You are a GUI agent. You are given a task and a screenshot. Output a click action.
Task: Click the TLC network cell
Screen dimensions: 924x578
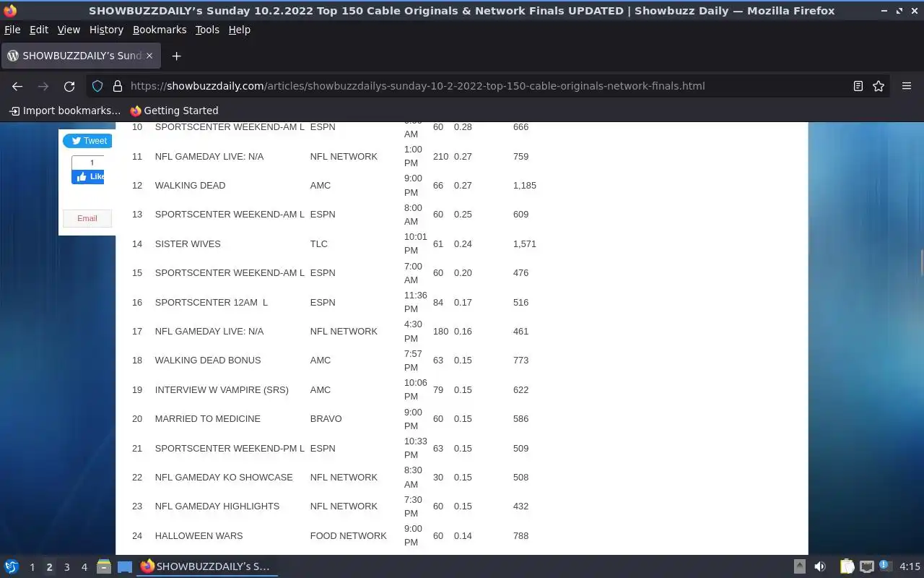coord(319,244)
